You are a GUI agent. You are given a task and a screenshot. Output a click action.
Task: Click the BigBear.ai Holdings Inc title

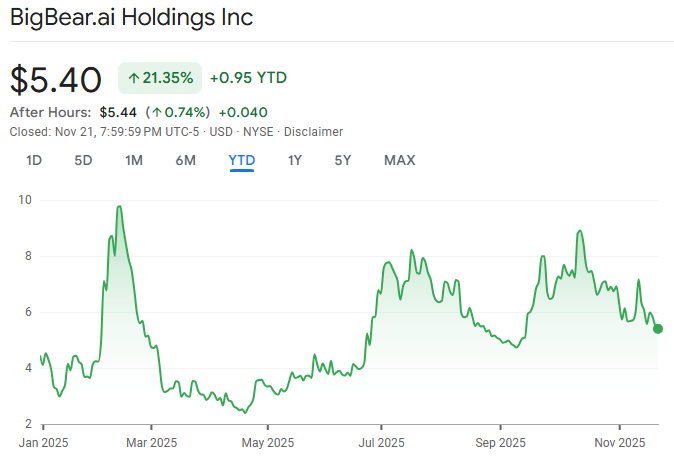[x=131, y=18]
